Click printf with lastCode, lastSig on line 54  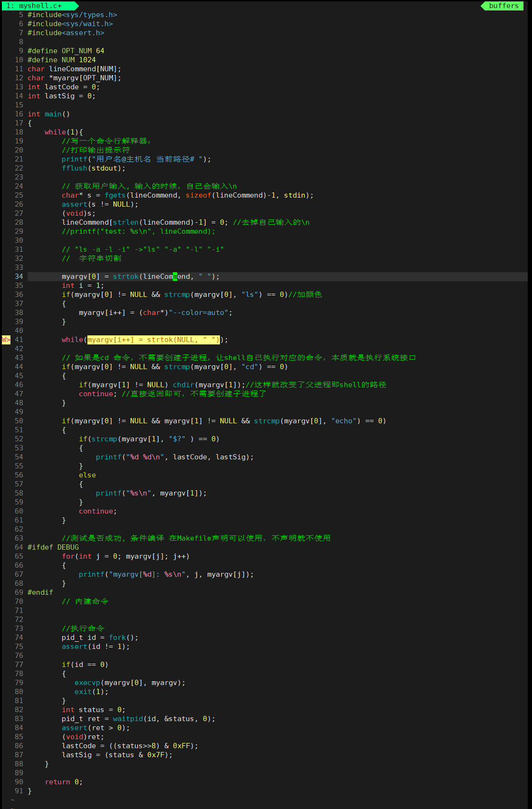(x=175, y=457)
